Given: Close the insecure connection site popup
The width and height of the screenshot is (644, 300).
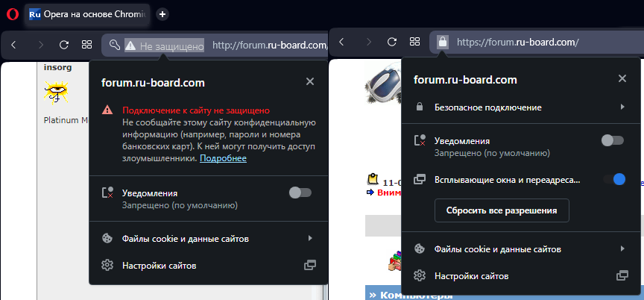Looking at the screenshot, I should tap(310, 82).
